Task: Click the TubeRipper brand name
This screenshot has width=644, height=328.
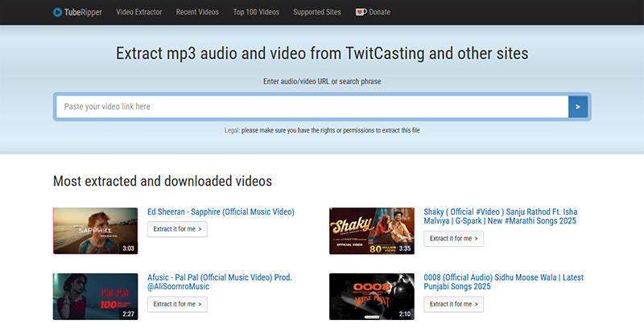Action: (x=83, y=12)
